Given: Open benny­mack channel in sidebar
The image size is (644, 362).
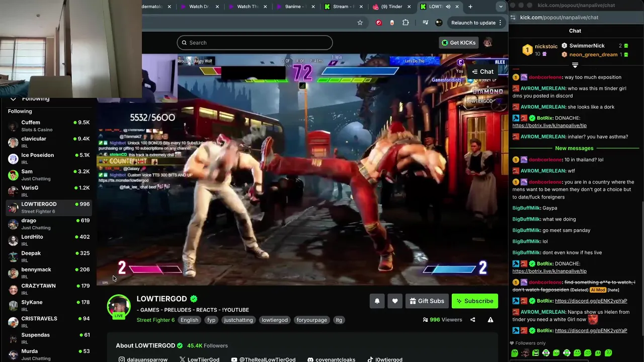Looking at the screenshot, I should (x=48, y=273).
